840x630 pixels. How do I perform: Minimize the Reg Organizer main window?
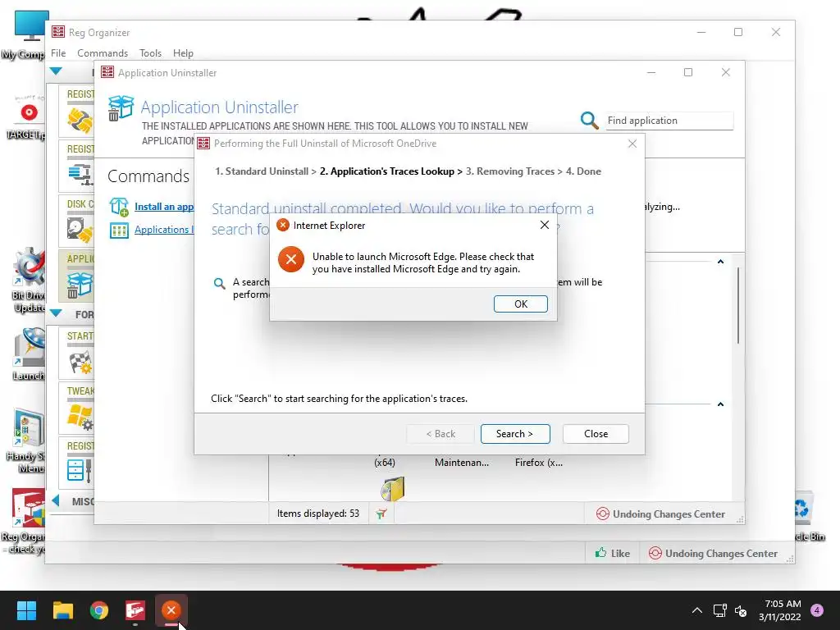[701, 32]
